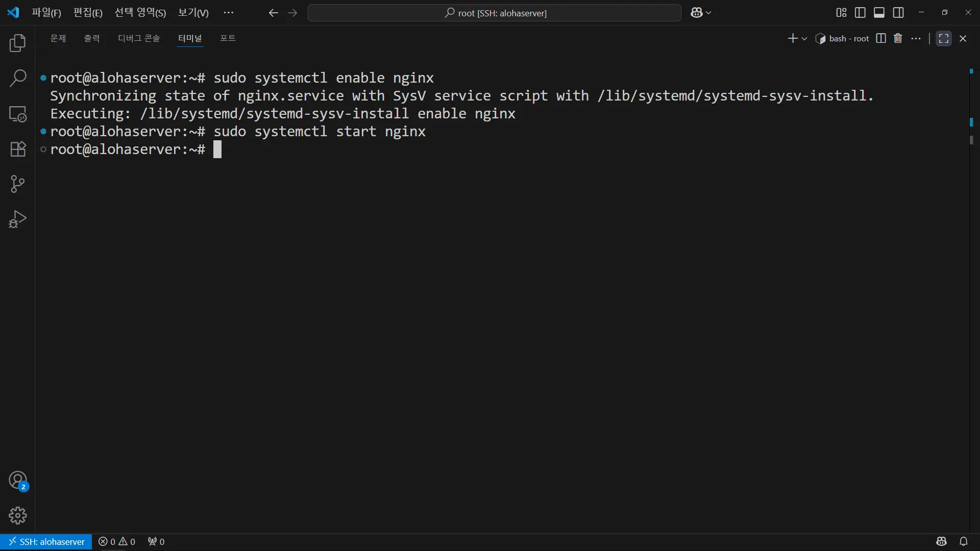Split the terminal pane
The height and width of the screenshot is (551, 980).
881,38
